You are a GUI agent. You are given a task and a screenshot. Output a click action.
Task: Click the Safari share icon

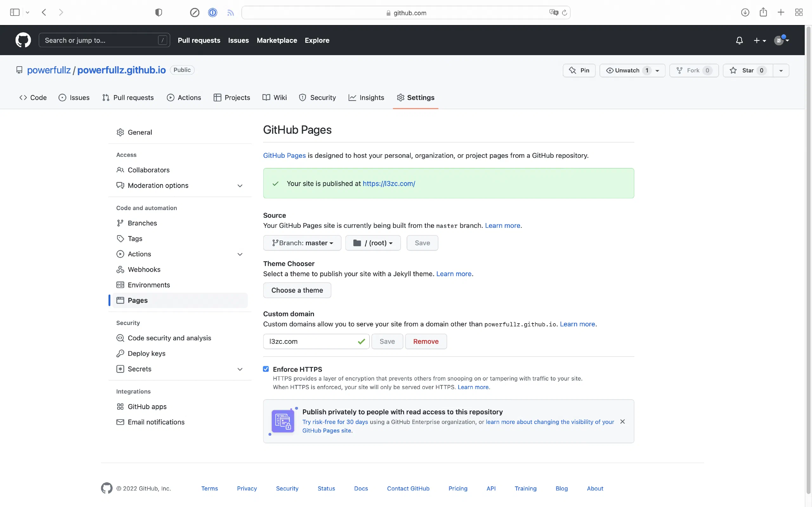[763, 12]
